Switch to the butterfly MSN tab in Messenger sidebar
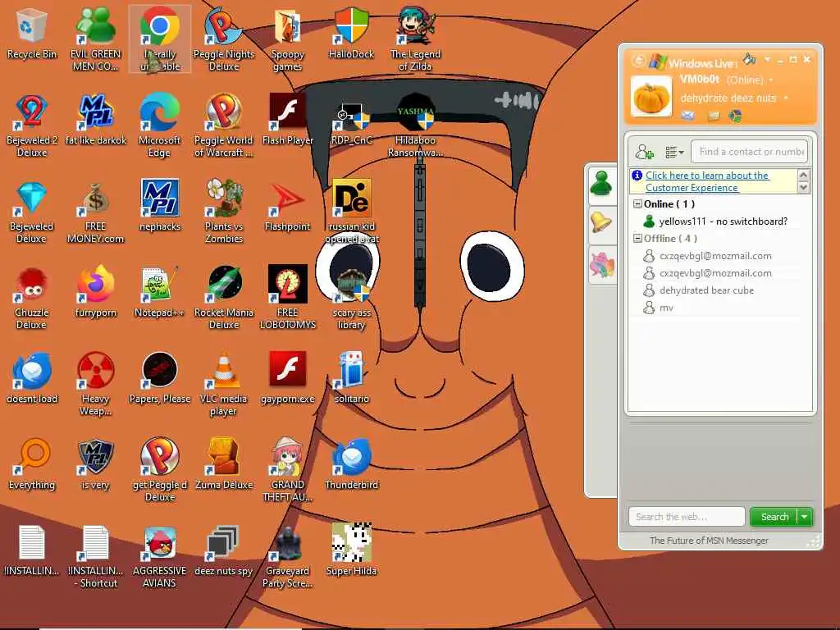The height and width of the screenshot is (630, 840). tap(601, 265)
